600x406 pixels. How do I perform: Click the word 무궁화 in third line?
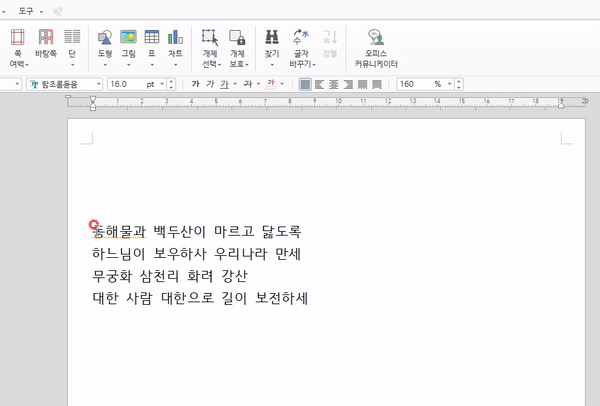(x=112, y=276)
